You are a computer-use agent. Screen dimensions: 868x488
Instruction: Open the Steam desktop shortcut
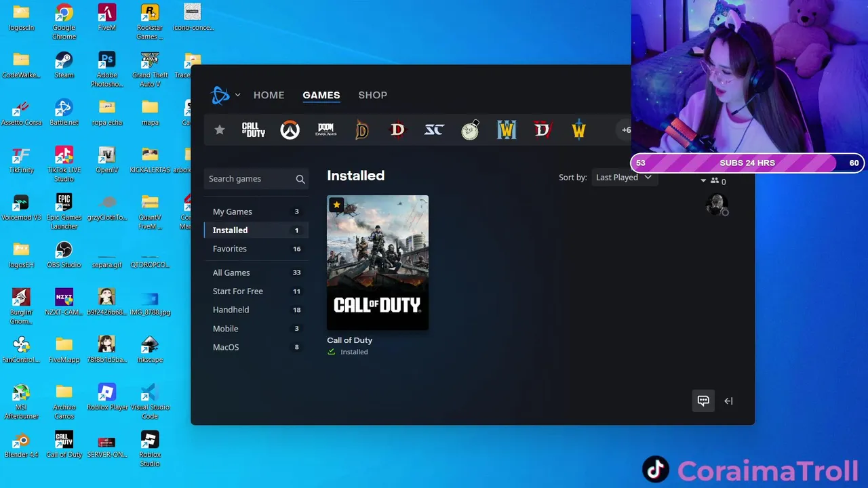64,66
